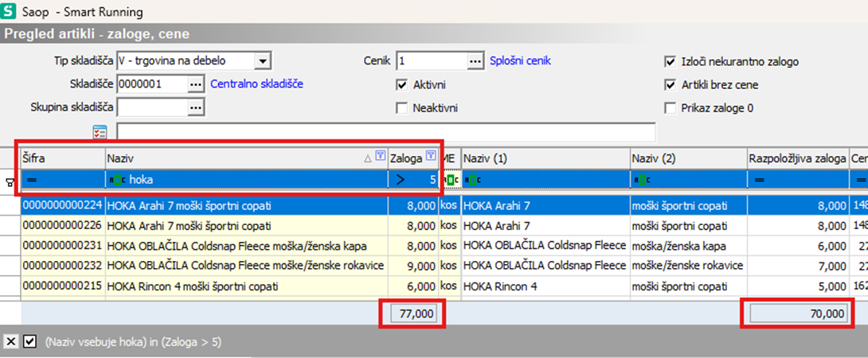Open Skupina skladišča lookup ellipsis button
The image size is (868, 358).
pos(196,107)
